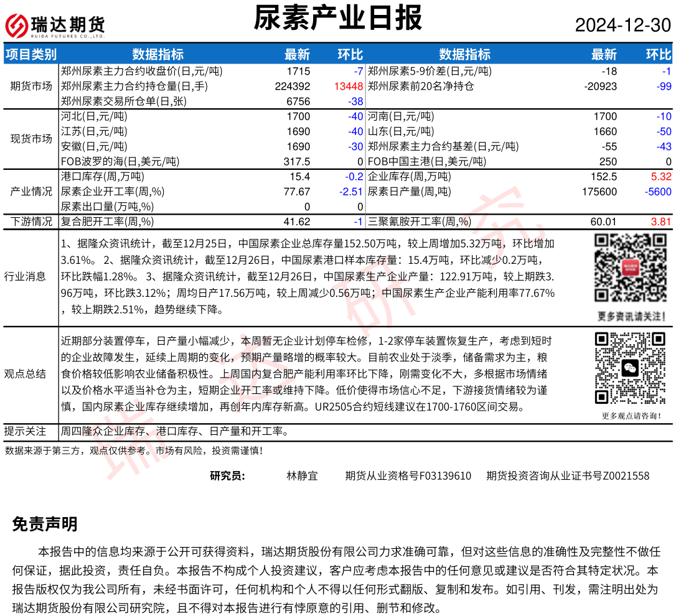Click the 三聚氰胺开工率 indicator label
Image resolution: width=676 pixels, height=616 pixels.
[x=419, y=222]
